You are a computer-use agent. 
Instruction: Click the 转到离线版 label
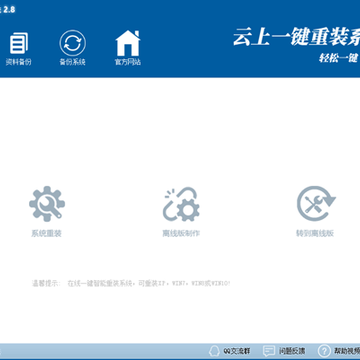tap(315, 233)
